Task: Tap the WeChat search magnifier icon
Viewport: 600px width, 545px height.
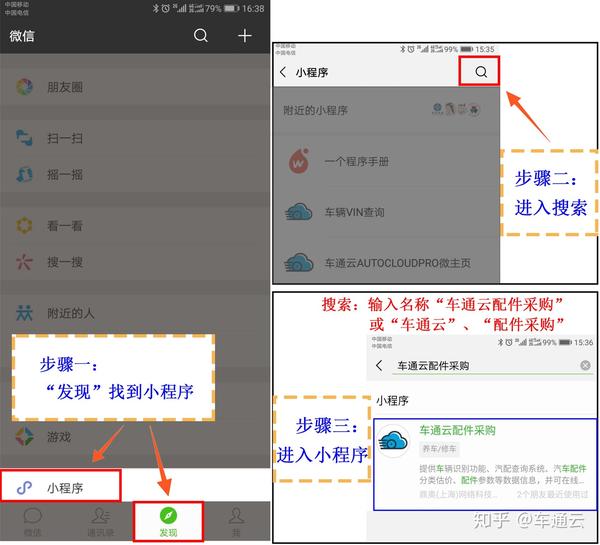Action: click(x=201, y=36)
